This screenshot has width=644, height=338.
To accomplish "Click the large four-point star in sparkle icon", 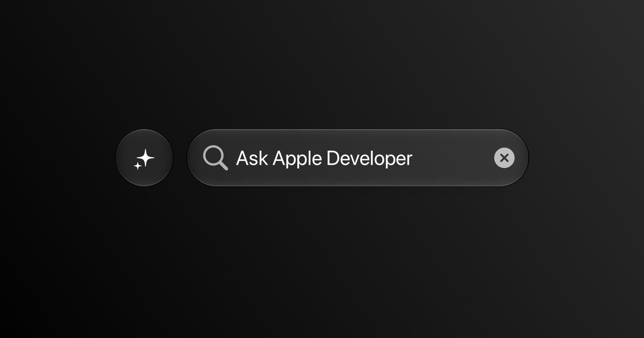I will (147, 157).
